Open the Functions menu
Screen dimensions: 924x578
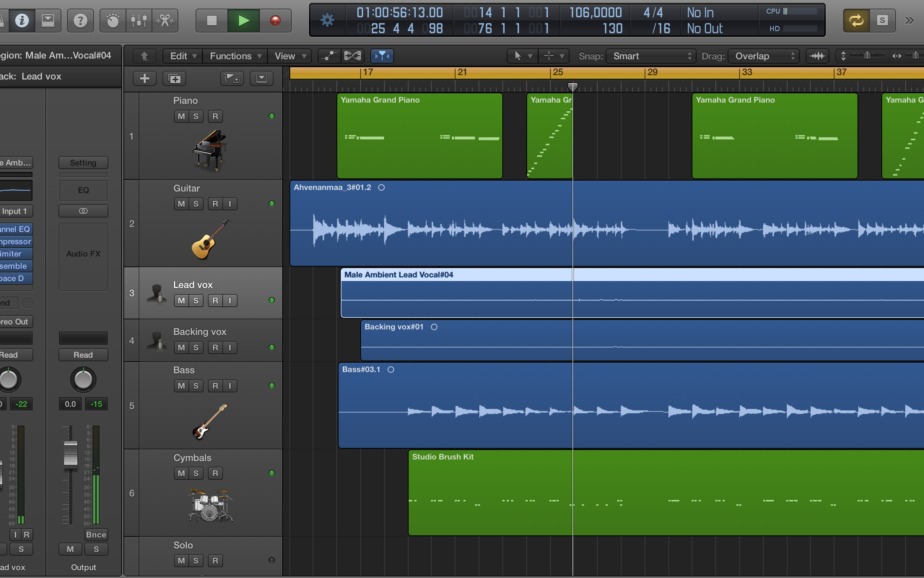[235, 56]
